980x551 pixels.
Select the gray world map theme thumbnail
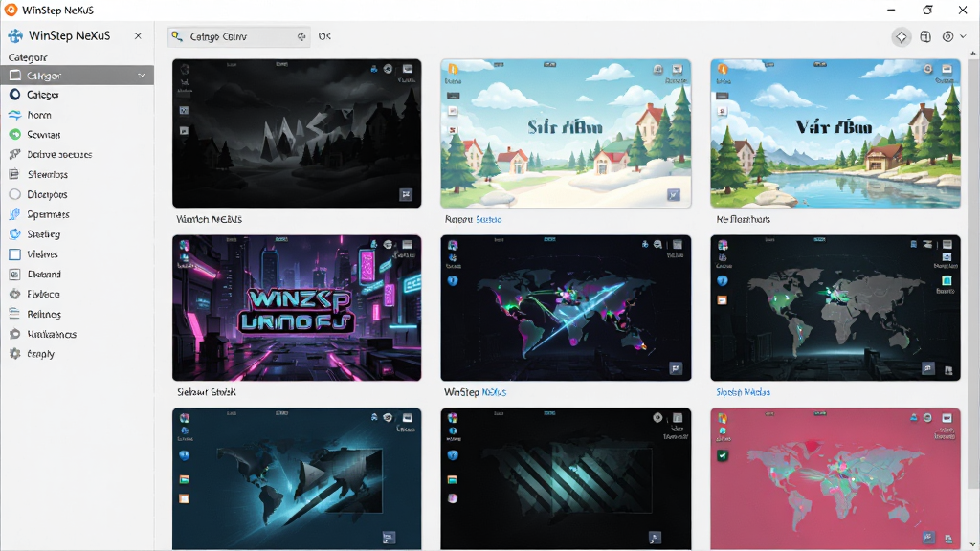click(x=835, y=308)
